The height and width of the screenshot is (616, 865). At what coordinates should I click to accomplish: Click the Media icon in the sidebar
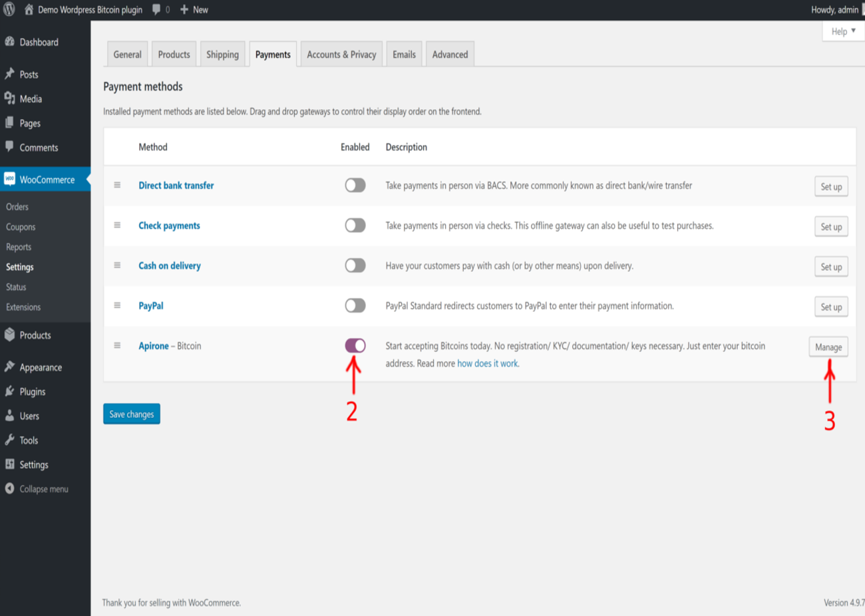(x=9, y=98)
